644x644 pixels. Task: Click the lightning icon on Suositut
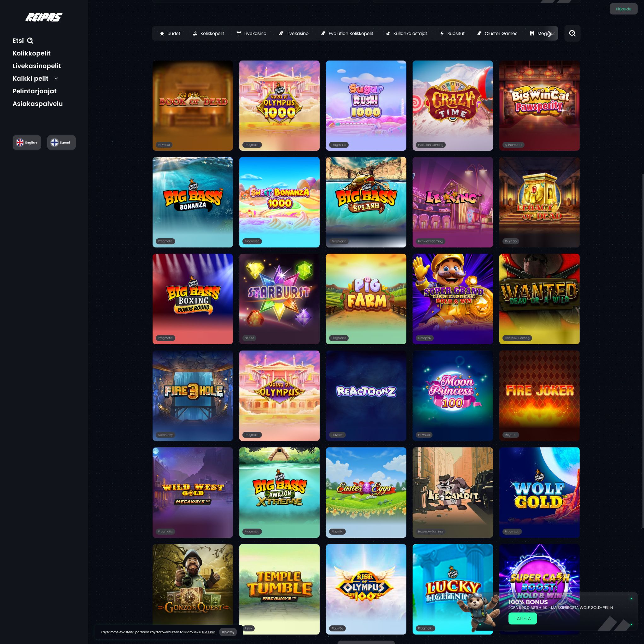pos(441,33)
